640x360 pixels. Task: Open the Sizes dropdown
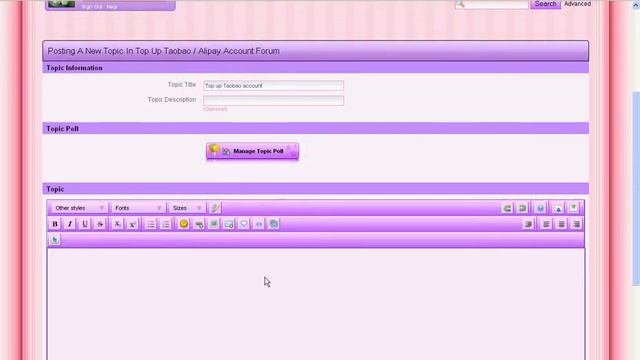coord(187,208)
